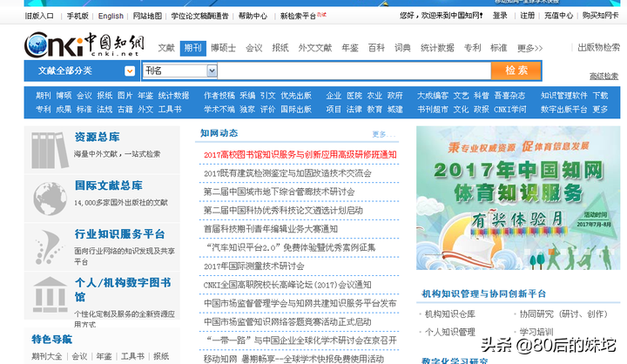627x364 pixels.
Task: Switch to the 标准 tab
Action: pyautogui.click(x=499, y=48)
